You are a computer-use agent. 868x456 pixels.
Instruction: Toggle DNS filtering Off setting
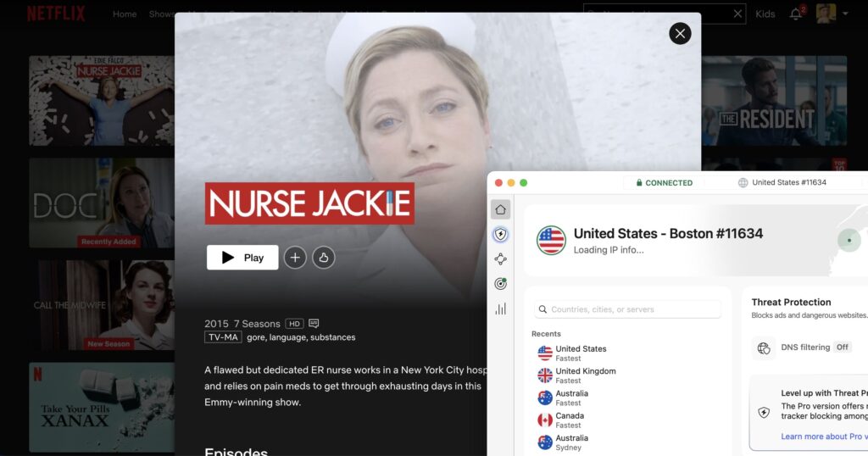(842, 348)
